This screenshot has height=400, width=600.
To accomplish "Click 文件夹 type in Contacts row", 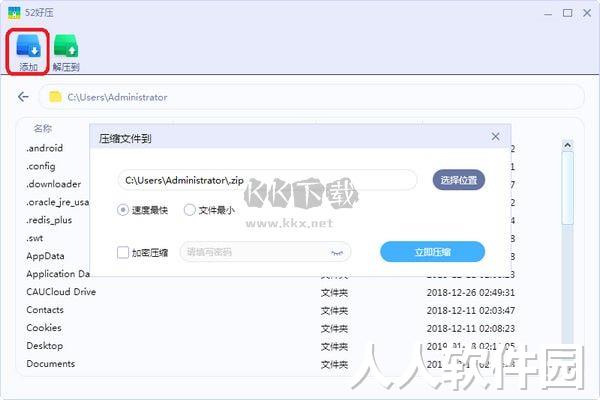I will click(334, 310).
